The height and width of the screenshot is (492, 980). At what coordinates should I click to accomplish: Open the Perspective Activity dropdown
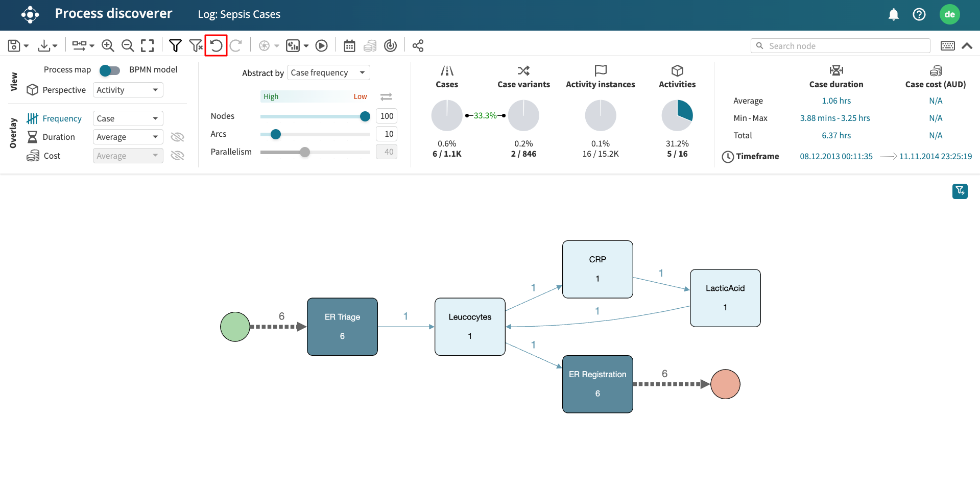(x=128, y=90)
